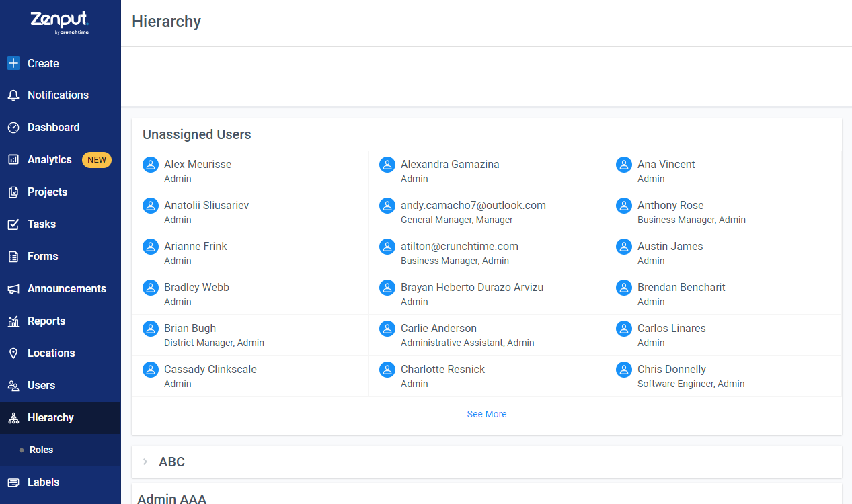Screen dimensions: 852x504
Task: Click the Analytics chart icon
Action: point(13,160)
